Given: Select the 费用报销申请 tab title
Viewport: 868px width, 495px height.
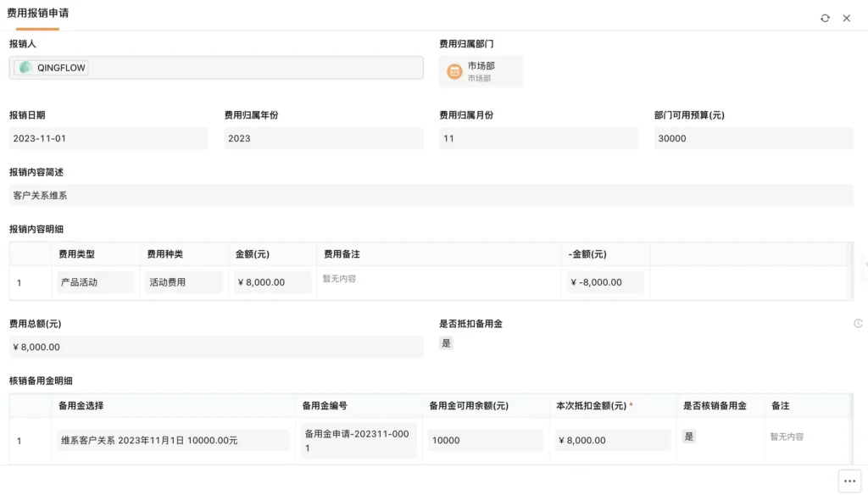Looking at the screenshot, I should click(38, 14).
